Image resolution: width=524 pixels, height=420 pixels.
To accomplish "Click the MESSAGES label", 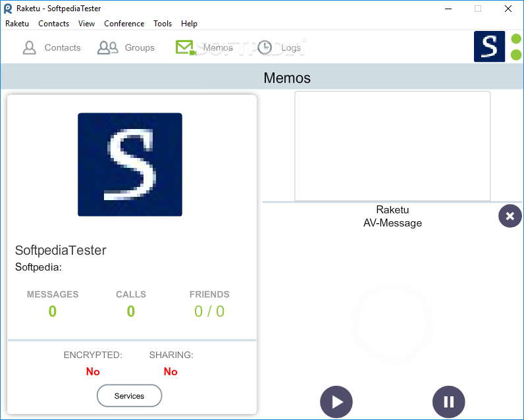I will coord(53,294).
